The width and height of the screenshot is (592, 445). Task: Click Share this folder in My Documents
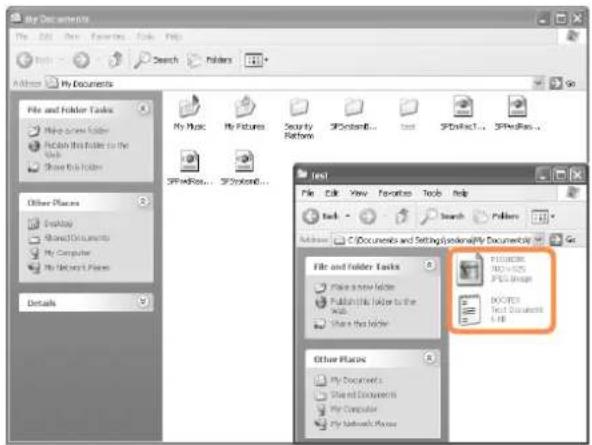pyautogui.click(x=65, y=166)
